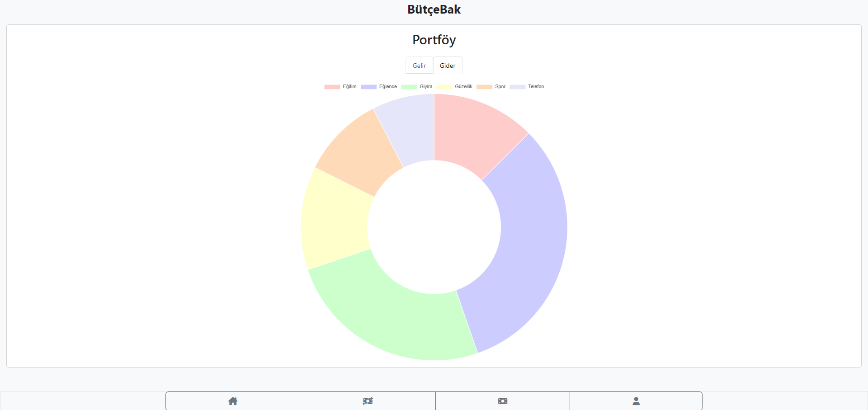Click the Portföy heading
Screen dimensions: 868x410
(x=434, y=40)
